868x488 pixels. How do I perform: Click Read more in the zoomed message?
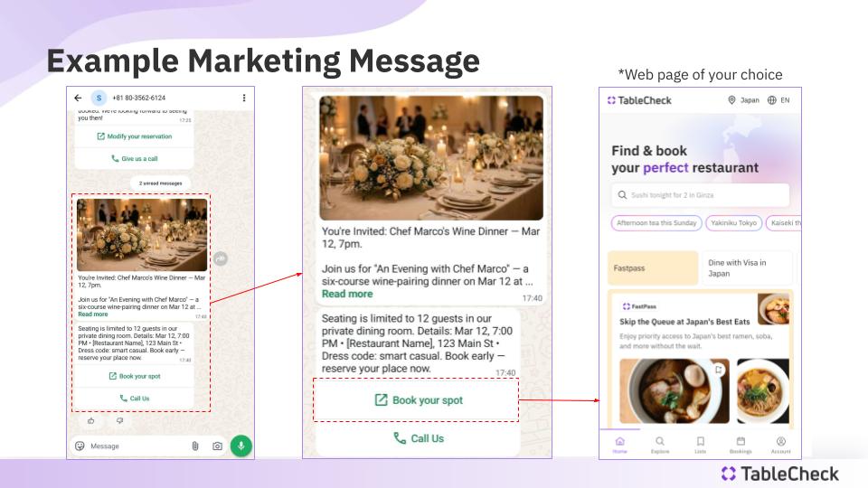point(347,294)
